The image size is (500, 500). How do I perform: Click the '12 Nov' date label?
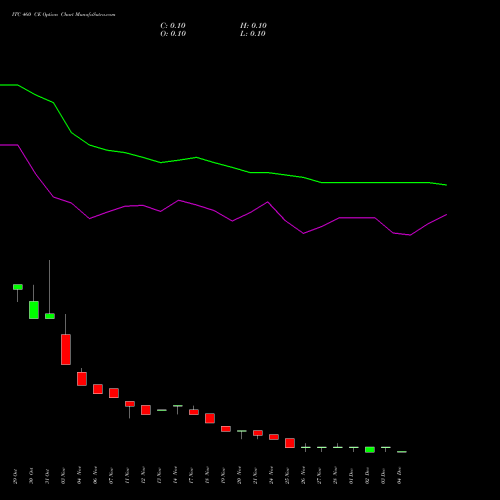pos(143,476)
